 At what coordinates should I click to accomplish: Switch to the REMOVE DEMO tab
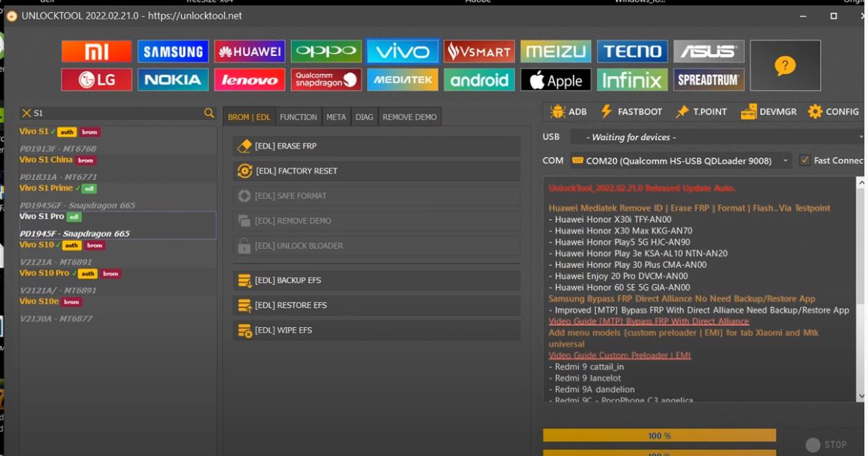point(410,117)
